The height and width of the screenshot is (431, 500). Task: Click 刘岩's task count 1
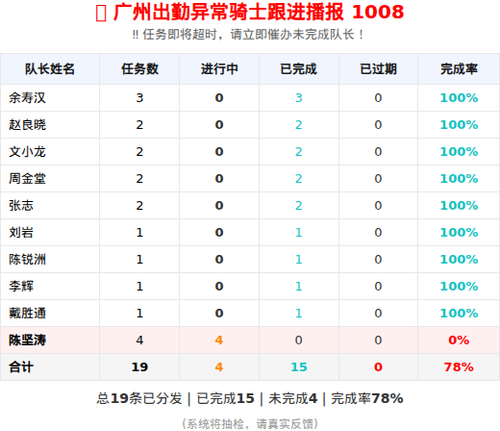[x=140, y=232]
